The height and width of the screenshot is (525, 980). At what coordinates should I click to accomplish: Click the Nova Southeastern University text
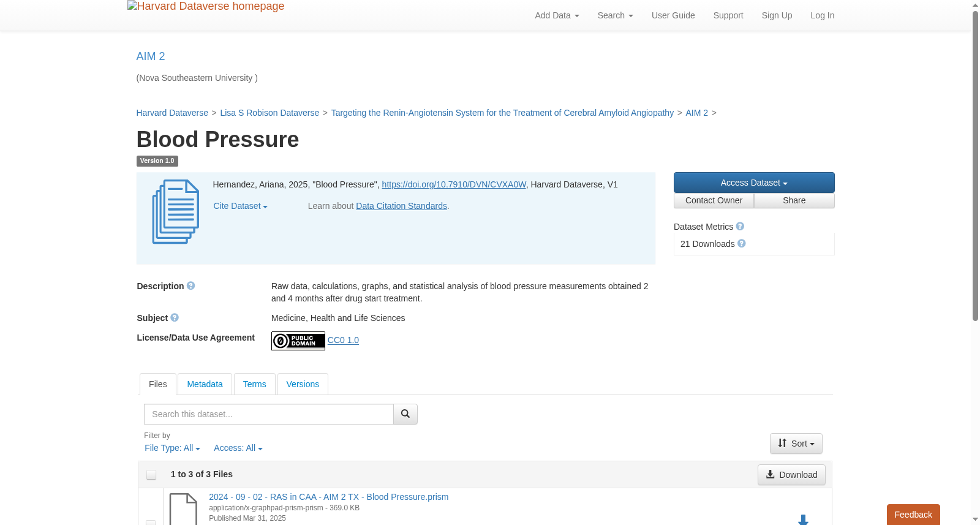(x=197, y=78)
